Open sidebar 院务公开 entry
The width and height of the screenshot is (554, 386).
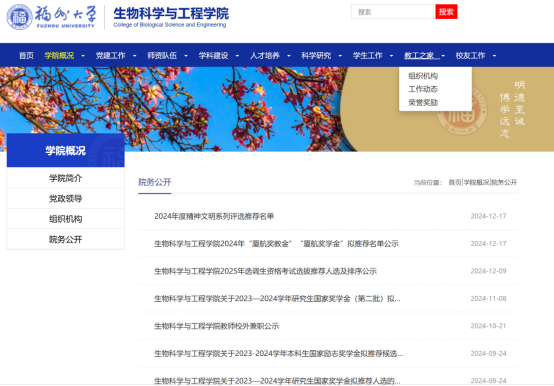tap(66, 239)
